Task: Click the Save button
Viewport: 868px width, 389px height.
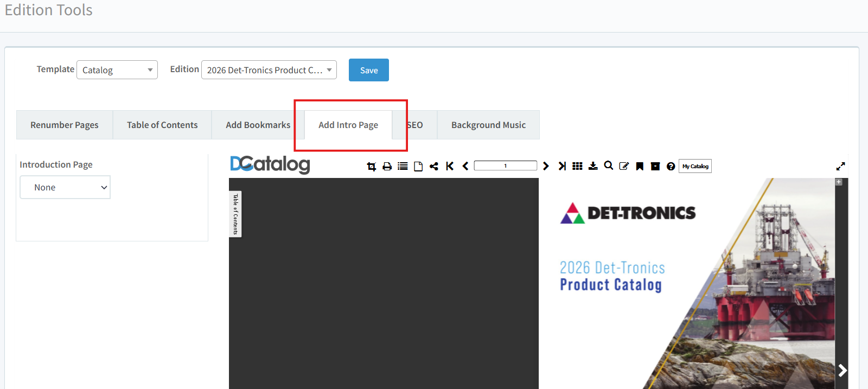Action: (369, 70)
